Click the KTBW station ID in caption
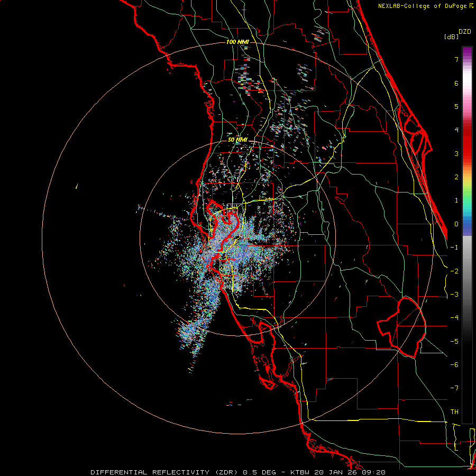476x476 pixels. (300, 472)
